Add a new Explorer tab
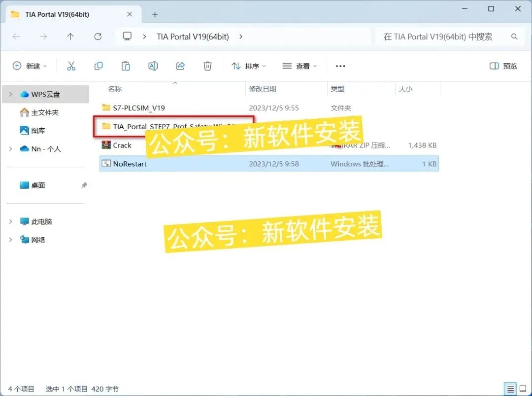Viewport: 532px width, 396px height. (155, 14)
